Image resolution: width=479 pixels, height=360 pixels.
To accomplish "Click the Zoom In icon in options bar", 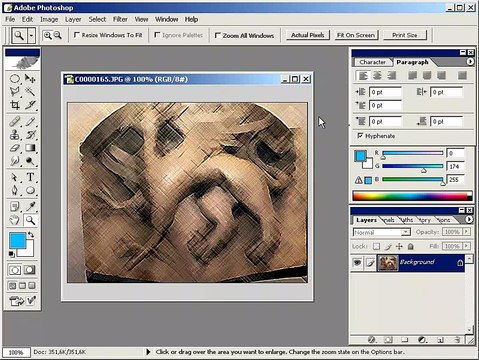I will 48,35.
